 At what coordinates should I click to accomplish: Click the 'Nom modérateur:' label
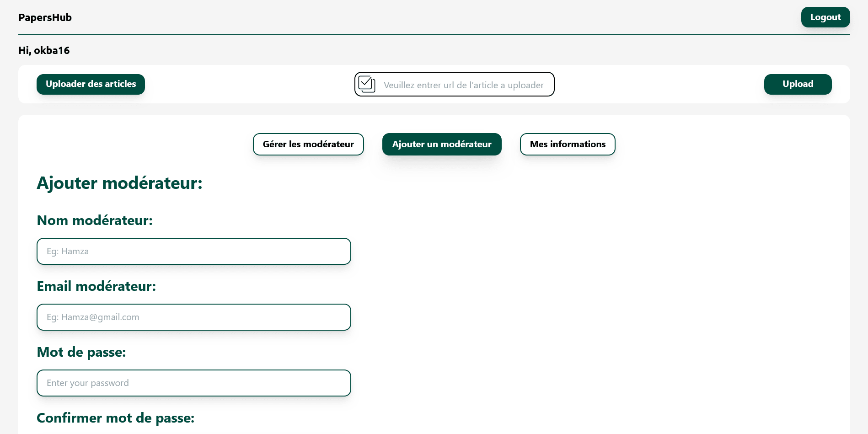(95, 220)
